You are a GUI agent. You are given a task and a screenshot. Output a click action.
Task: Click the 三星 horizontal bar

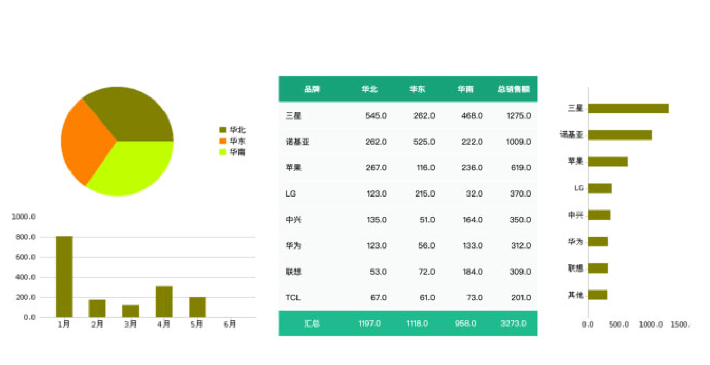tap(628, 108)
